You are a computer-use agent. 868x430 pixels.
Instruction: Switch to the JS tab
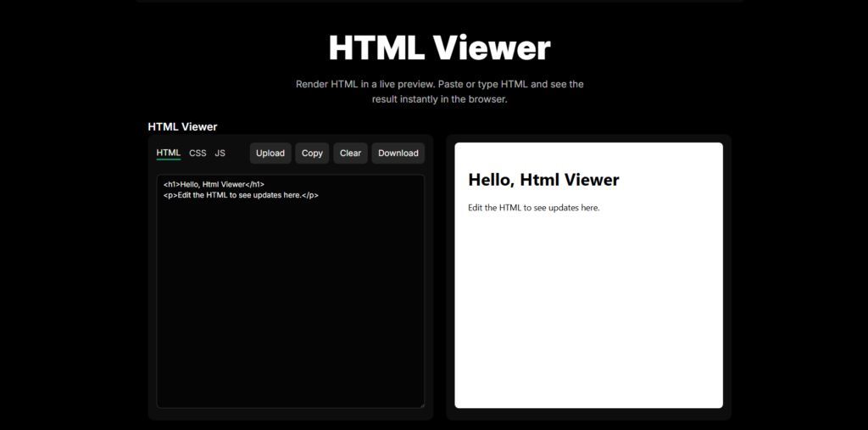coord(220,153)
